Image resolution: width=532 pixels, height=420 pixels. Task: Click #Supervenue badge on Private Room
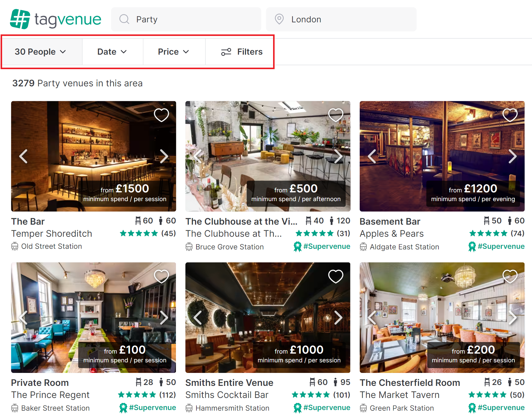(x=148, y=408)
